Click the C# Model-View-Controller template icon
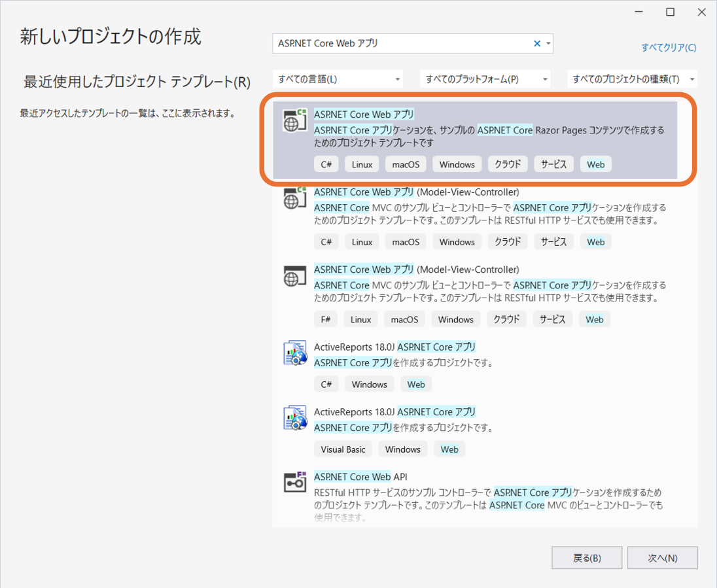This screenshot has width=717, height=588. 294,198
